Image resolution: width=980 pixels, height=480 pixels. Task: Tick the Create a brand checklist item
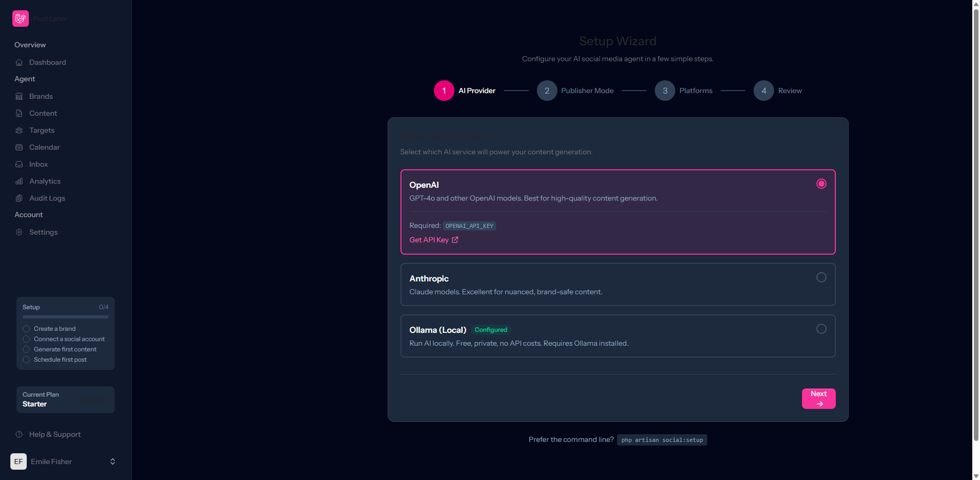pos(26,329)
